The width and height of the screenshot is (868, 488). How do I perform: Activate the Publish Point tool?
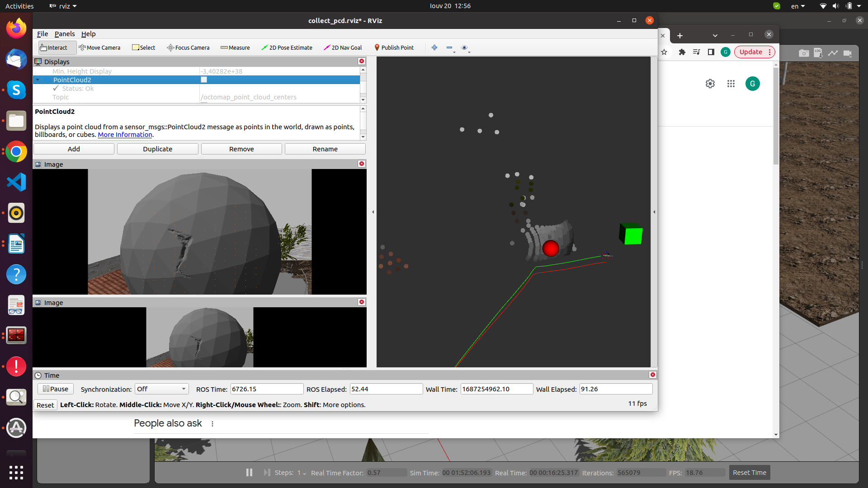pos(394,47)
